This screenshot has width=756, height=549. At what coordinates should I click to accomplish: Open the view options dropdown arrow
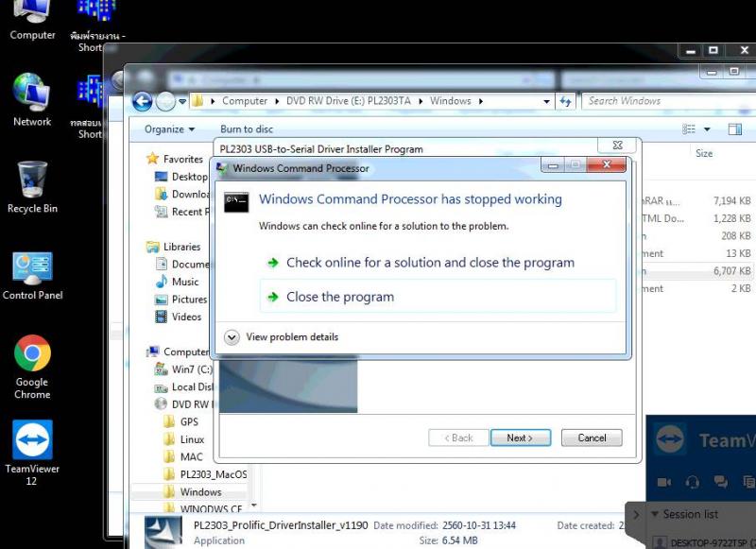pyautogui.click(x=707, y=129)
